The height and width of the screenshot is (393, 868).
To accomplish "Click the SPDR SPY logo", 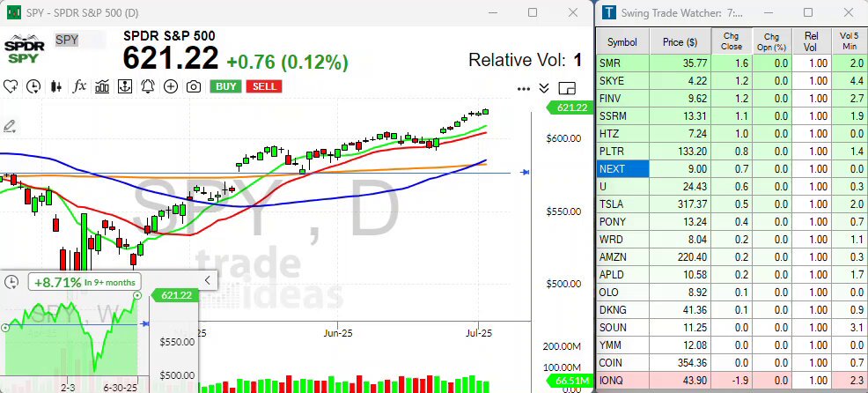I will 24,48.
